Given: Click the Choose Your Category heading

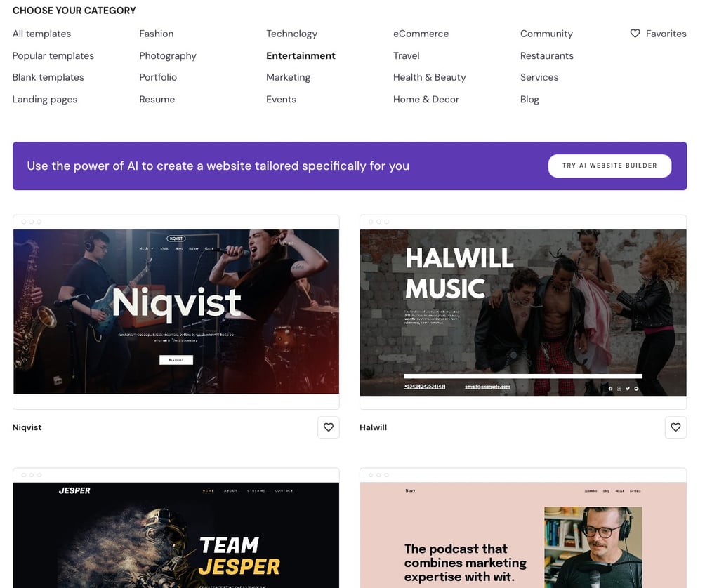Looking at the screenshot, I should pyautogui.click(x=74, y=11).
